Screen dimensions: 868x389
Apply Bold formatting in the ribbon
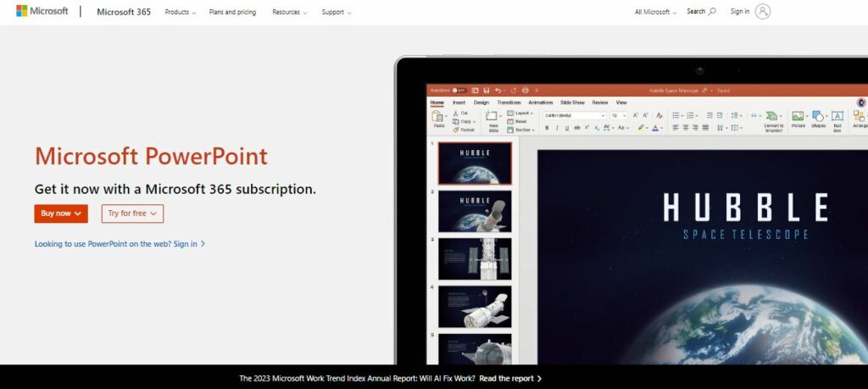click(547, 128)
